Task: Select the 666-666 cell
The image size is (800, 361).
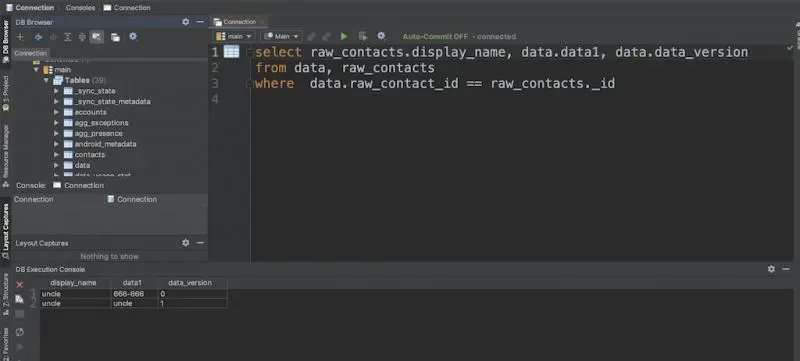Action: pos(135,294)
